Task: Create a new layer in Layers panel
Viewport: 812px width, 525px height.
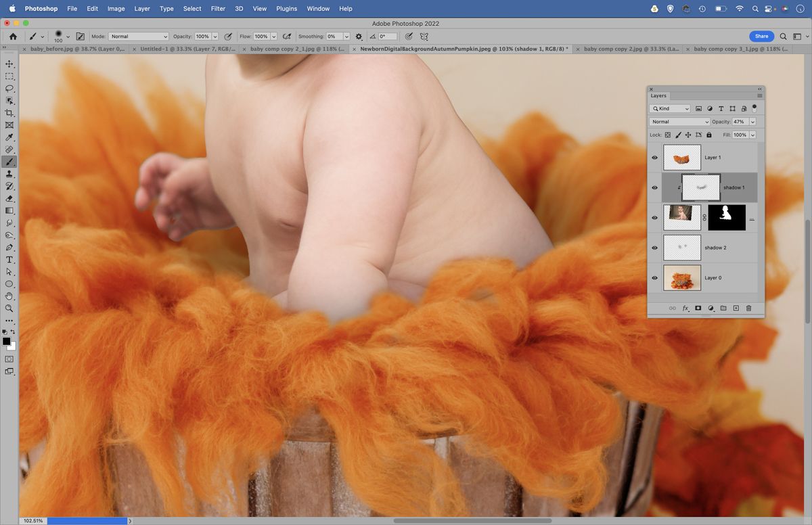Action: point(736,308)
